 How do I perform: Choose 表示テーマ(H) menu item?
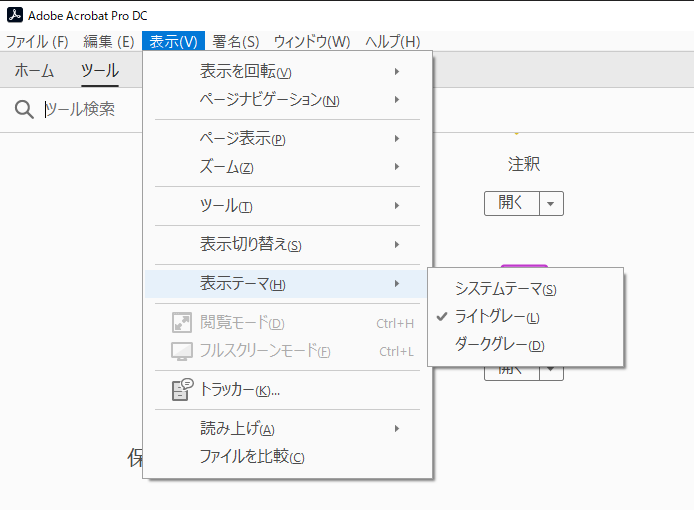click(287, 283)
